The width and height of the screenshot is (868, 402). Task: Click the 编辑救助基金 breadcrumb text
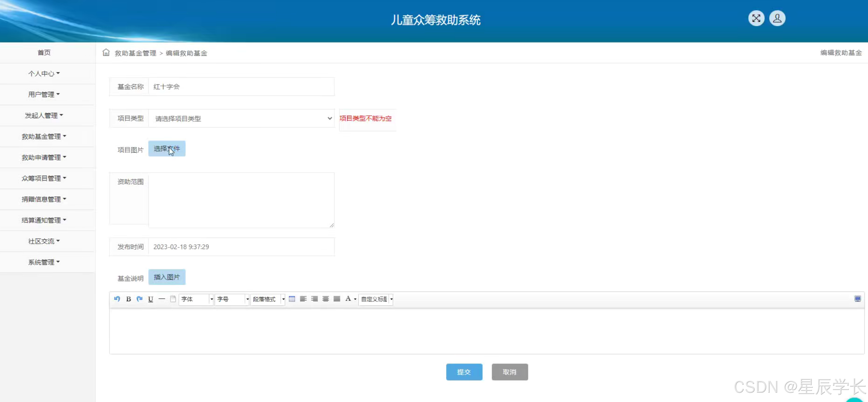186,53
